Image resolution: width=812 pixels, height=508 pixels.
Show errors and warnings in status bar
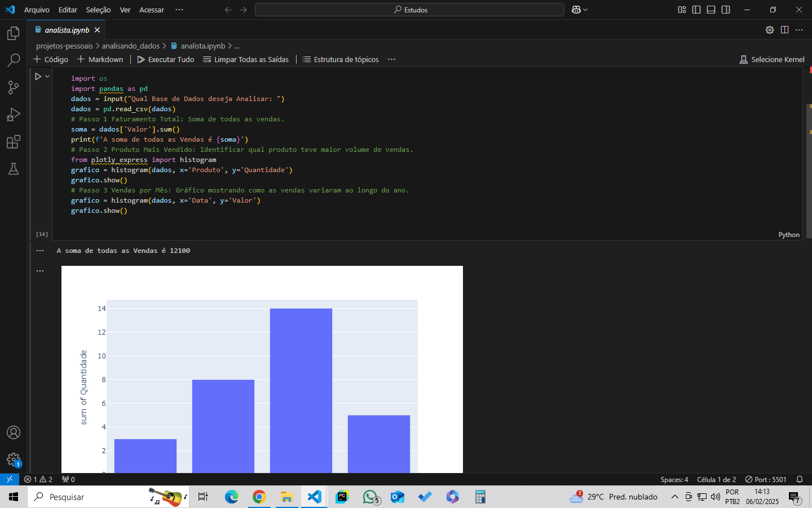click(38, 479)
